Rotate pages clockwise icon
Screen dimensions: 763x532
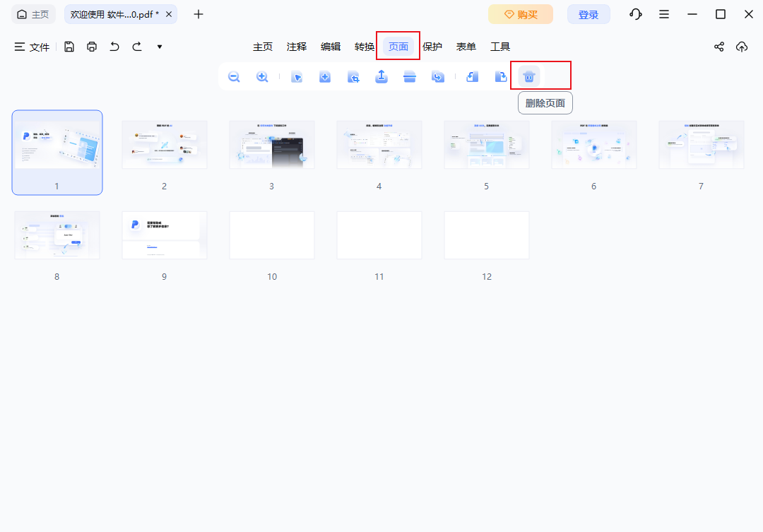pyautogui.click(x=501, y=77)
